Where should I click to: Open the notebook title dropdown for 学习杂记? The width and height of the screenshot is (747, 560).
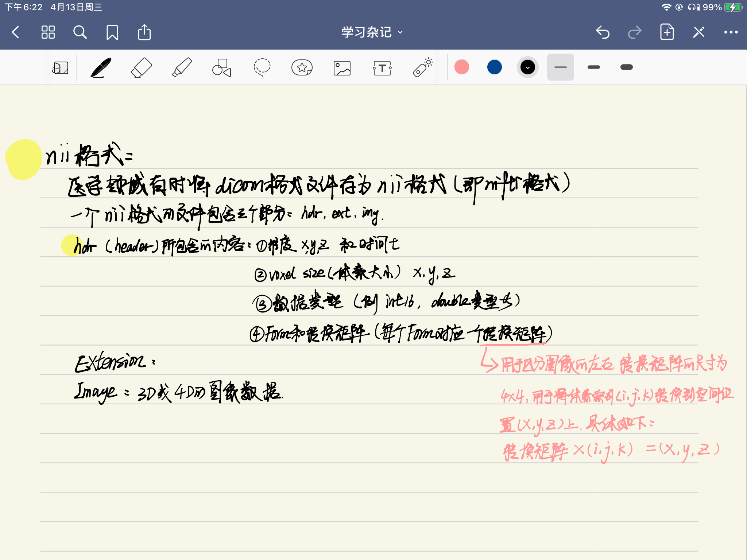click(x=400, y=32)
